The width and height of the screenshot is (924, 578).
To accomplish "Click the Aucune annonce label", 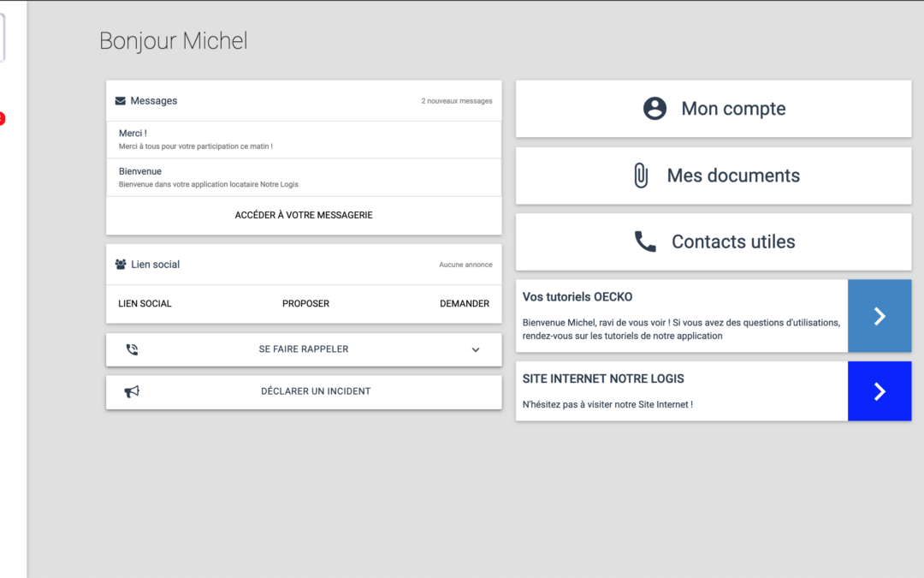I will (465, 265).
